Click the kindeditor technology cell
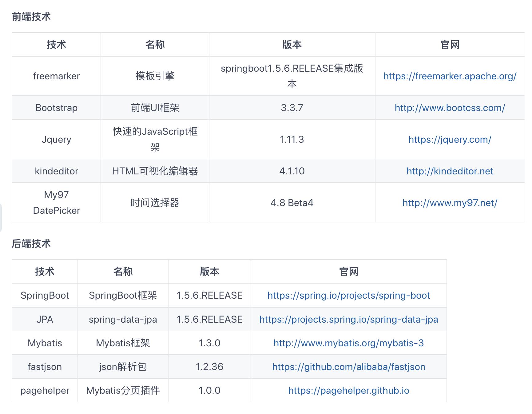This screenshot has height=414, width=532. (57, 171)
